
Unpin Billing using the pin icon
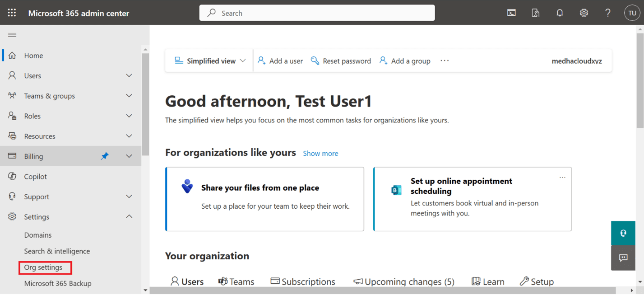point(105,156)
